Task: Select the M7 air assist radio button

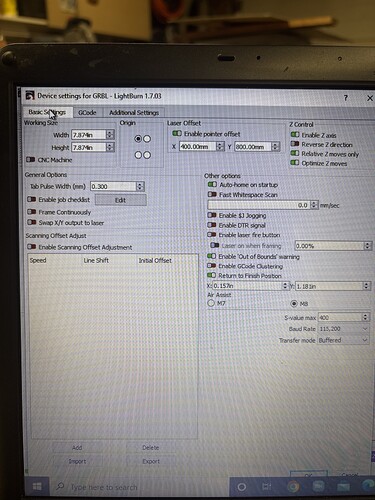Action: pyautogui.click(x=211, y=303)
